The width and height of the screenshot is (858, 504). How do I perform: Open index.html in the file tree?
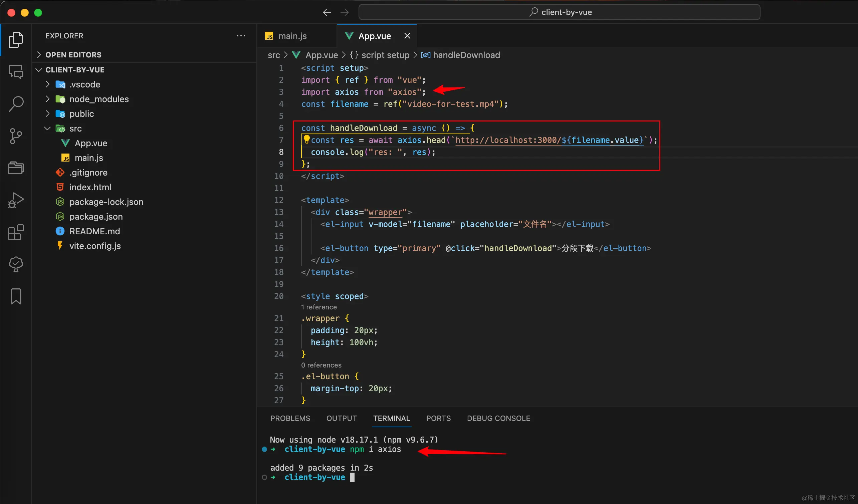[90, 187]
